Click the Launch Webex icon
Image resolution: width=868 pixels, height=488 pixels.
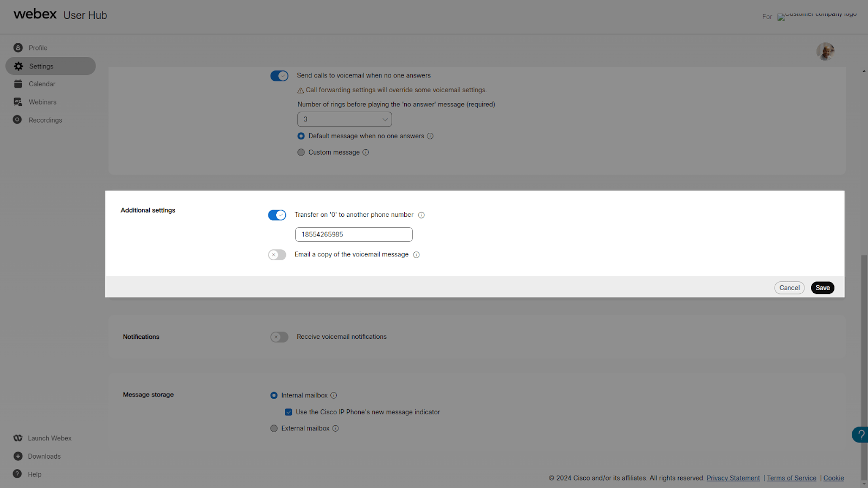(x=18, y=438)
